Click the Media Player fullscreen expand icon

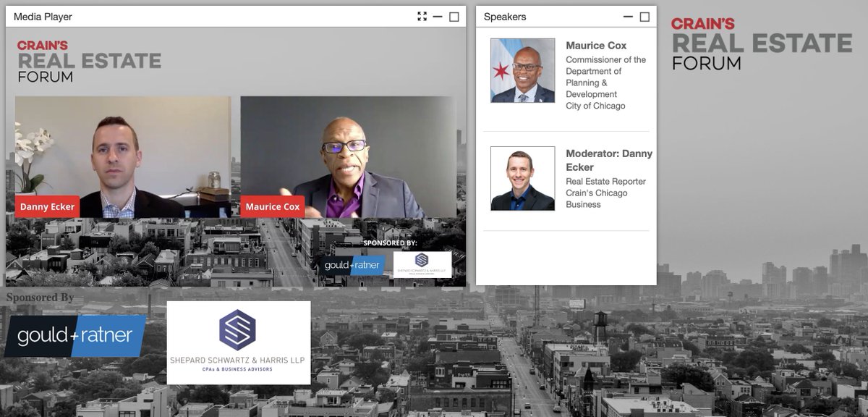[422, 17]
